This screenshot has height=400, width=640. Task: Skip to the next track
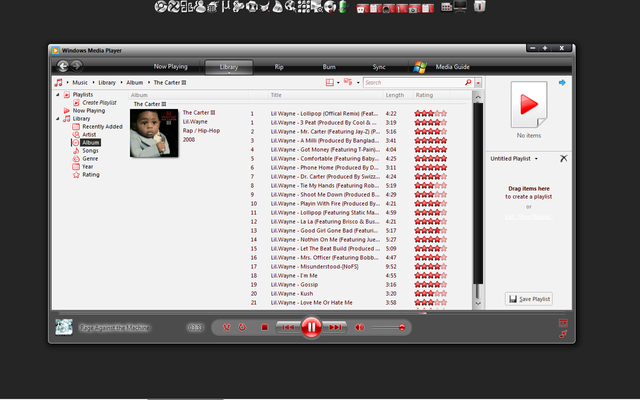coord(335,327)
